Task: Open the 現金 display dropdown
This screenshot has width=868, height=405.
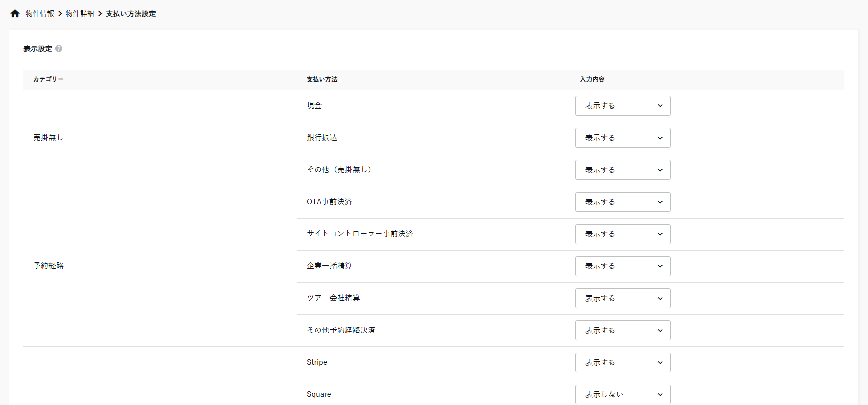Action: [622, 106]
